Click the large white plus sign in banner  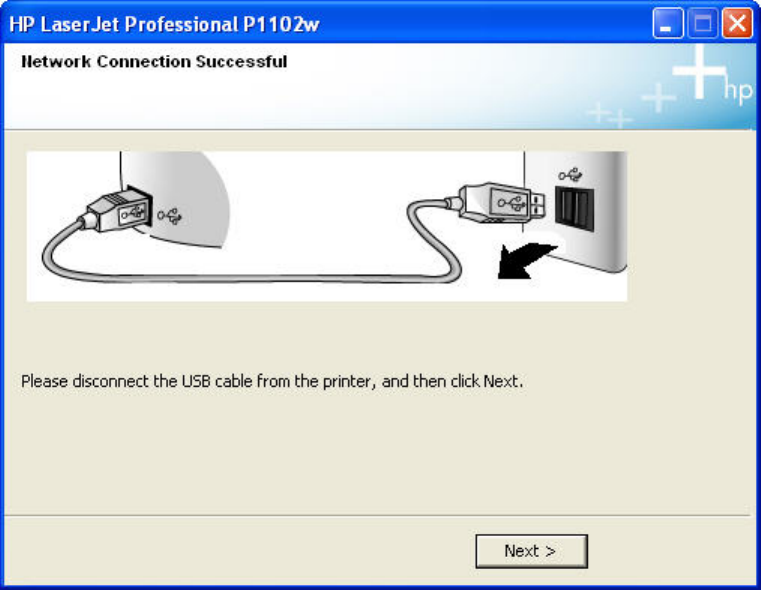coord(698,71)
